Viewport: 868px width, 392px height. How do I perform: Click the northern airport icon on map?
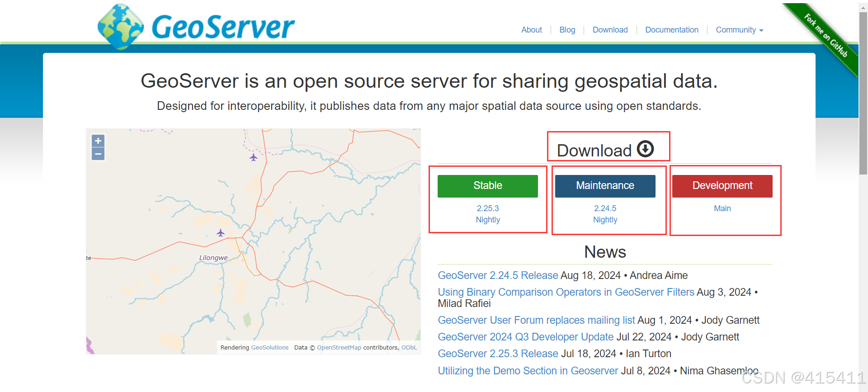click(x=254, y=157)
